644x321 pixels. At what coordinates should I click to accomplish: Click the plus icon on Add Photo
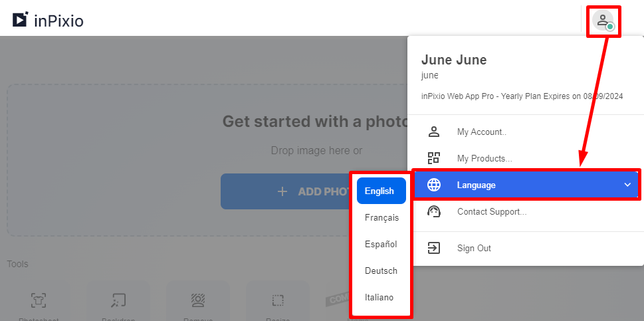(282, 191)
